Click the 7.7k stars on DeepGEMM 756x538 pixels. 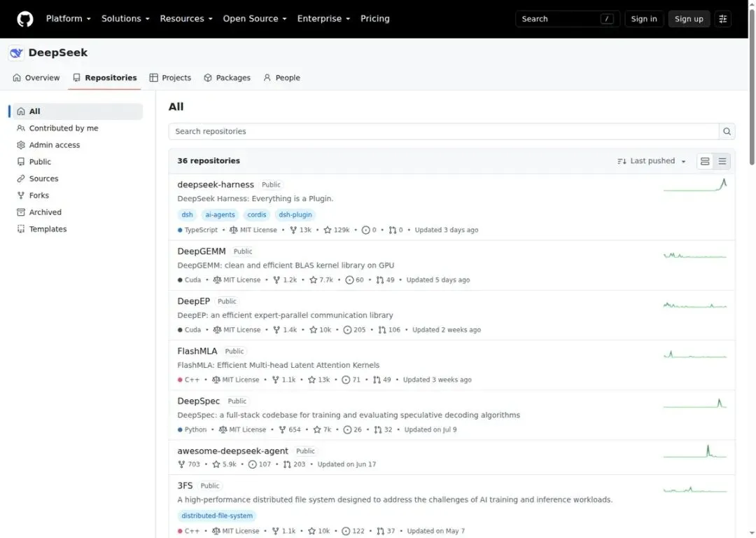coord(321,280)
